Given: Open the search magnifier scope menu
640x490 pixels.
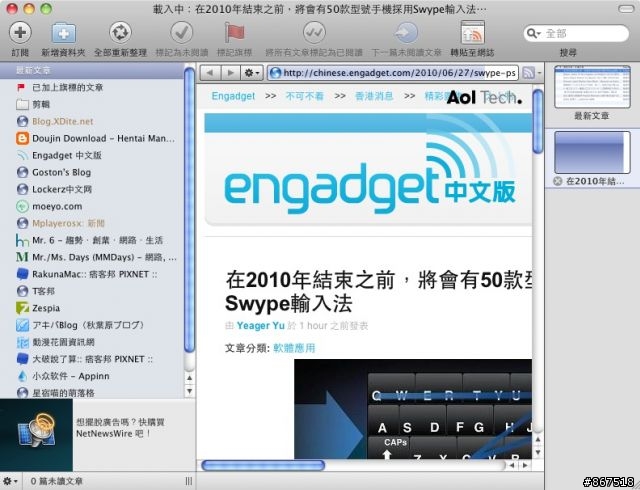Looking at the screenshot, I should tap(534, 33).
